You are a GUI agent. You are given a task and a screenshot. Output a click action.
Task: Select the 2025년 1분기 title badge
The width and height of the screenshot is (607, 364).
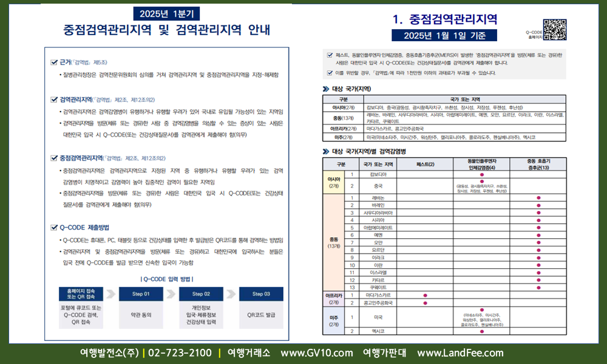(x=167, y=13)
